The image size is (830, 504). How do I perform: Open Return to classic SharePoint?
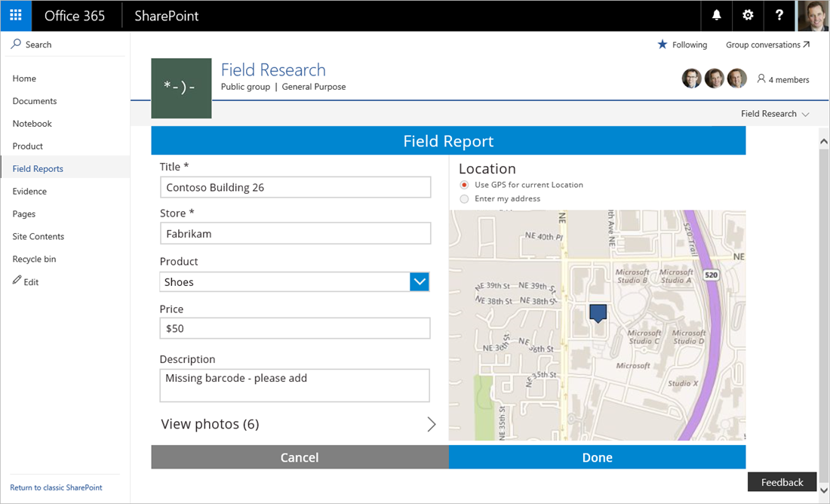tap(57, 487)
